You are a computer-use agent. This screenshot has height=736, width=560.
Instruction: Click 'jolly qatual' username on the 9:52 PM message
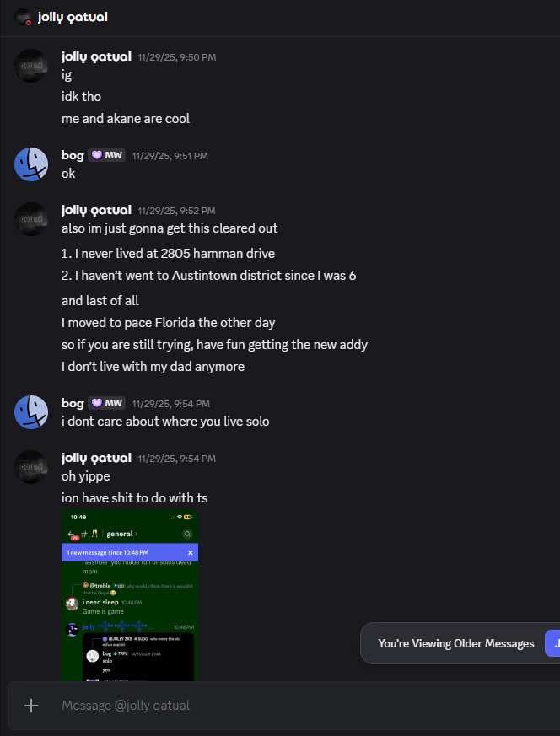coord(96,210)
